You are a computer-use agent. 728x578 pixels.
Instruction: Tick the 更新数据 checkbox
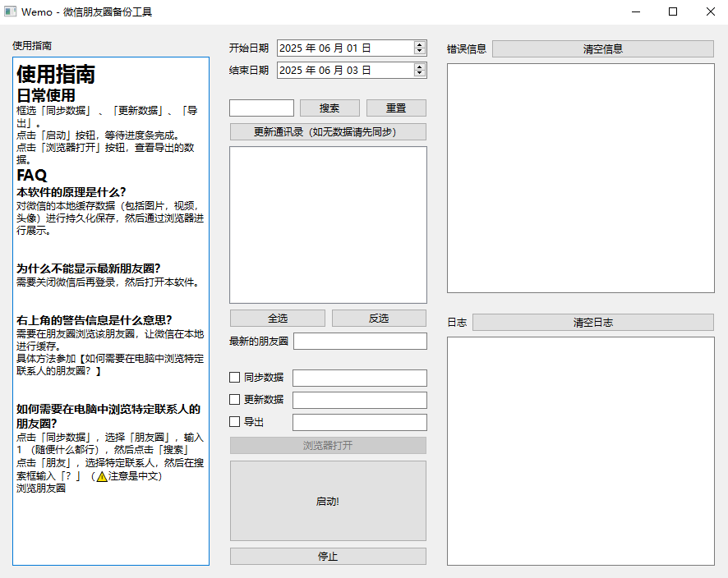(234, 399)
